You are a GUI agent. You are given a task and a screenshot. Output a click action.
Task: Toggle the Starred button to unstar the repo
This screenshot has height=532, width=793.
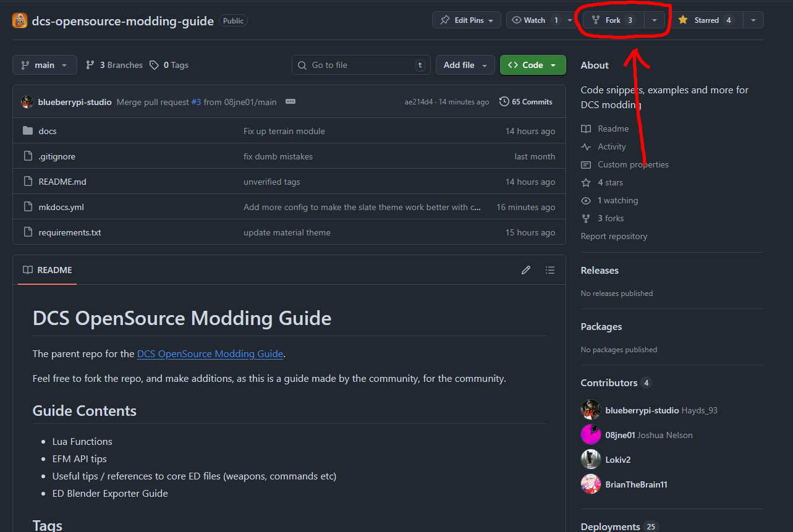click(706, 20)
